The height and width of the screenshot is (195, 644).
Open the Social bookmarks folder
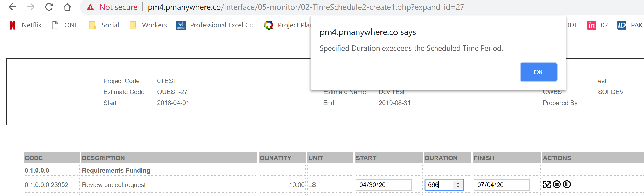pos(104,25)
